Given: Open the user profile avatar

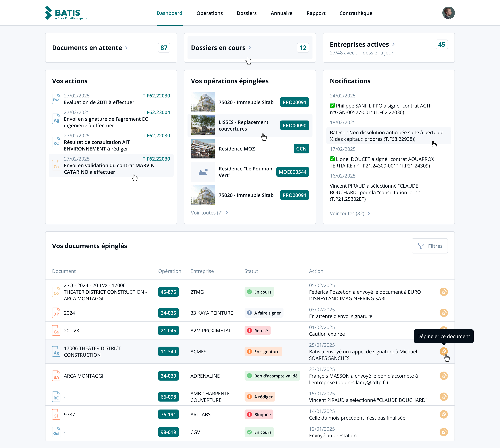Looking at the screenshot, I should click(448, 13).
